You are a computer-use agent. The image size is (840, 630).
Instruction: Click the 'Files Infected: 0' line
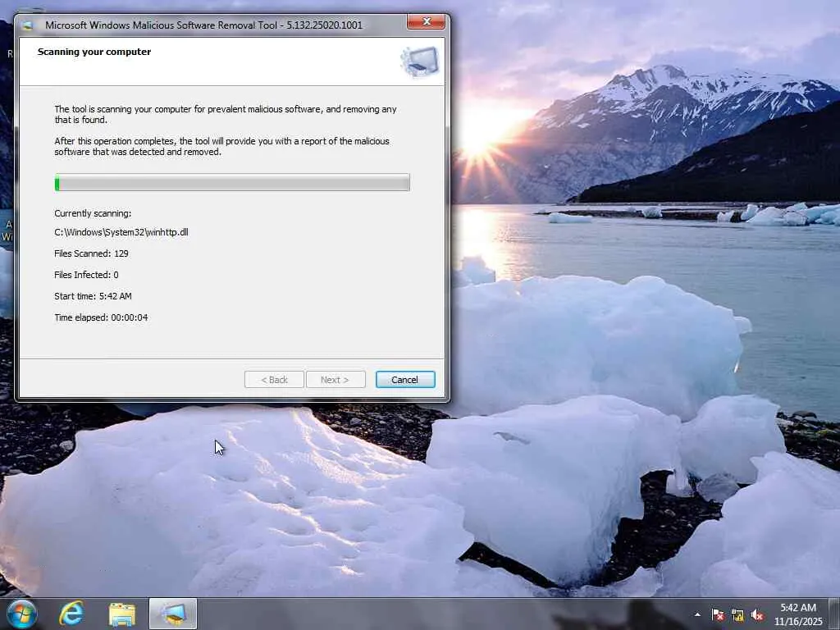point(86,275)
